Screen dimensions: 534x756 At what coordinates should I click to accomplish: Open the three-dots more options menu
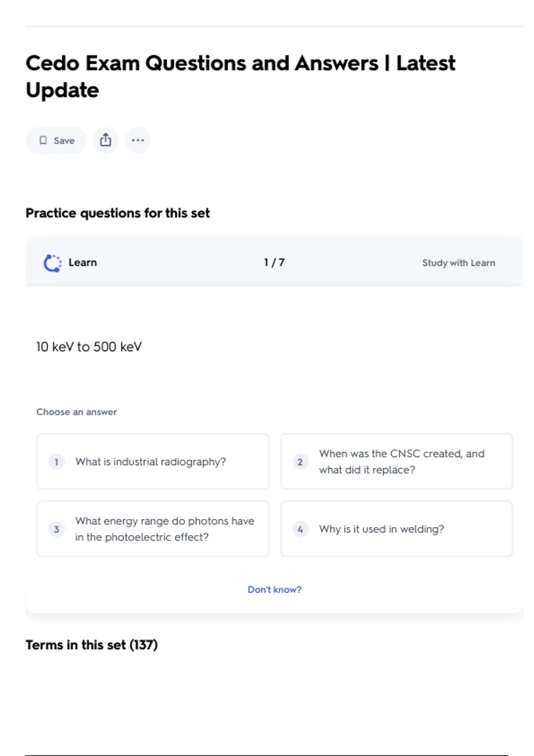click(x=138, y=141)
